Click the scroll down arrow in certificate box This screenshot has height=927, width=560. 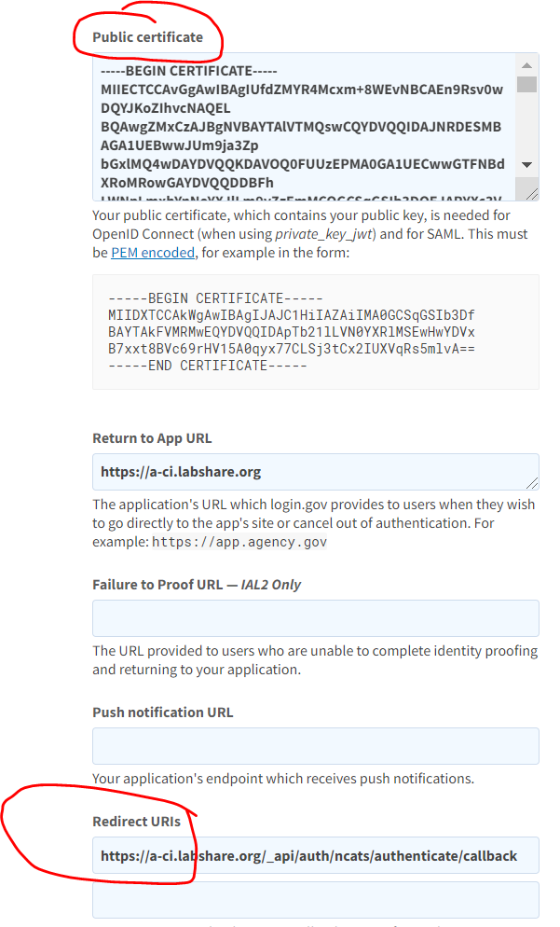pos(526,164)
